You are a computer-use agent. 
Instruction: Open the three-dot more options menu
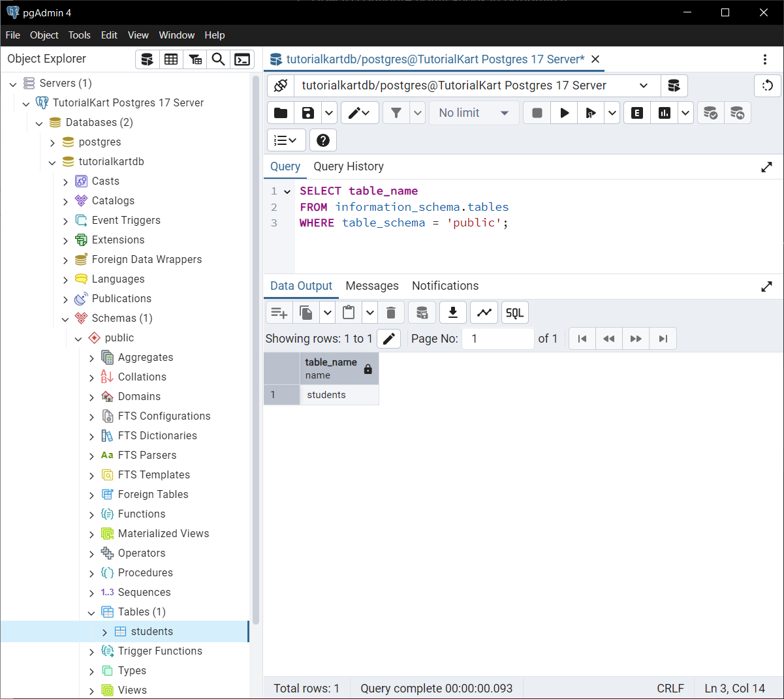click(765, 59)
